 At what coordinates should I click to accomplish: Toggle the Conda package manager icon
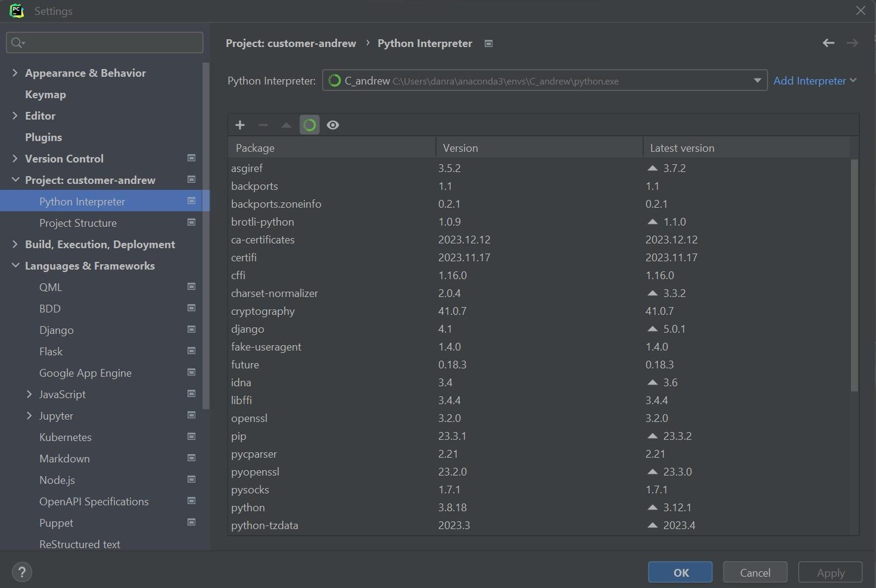pos(310,125)
